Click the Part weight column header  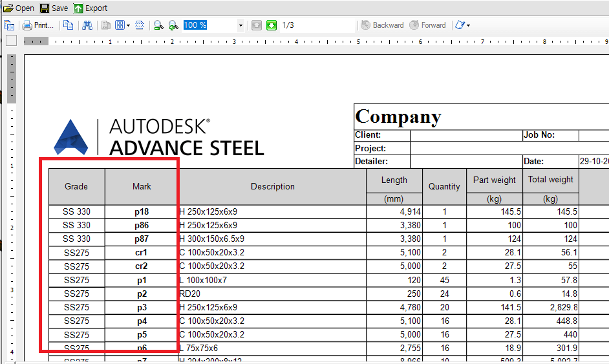click(x=495, y=180)
